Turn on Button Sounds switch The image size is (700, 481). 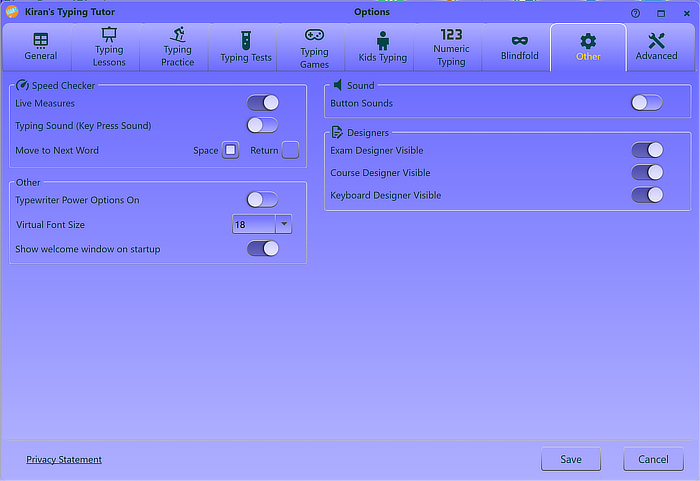click(x=647, y=103)
